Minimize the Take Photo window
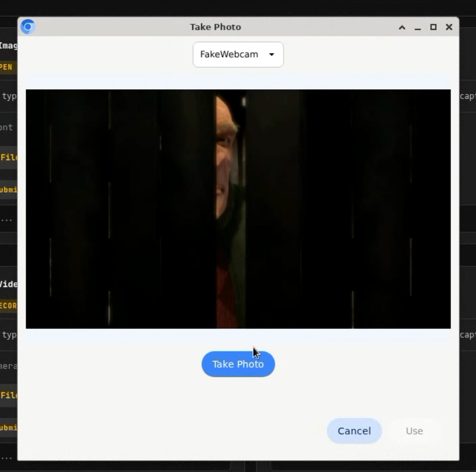This screenshot has height=472, width=476. click(418, 27)
